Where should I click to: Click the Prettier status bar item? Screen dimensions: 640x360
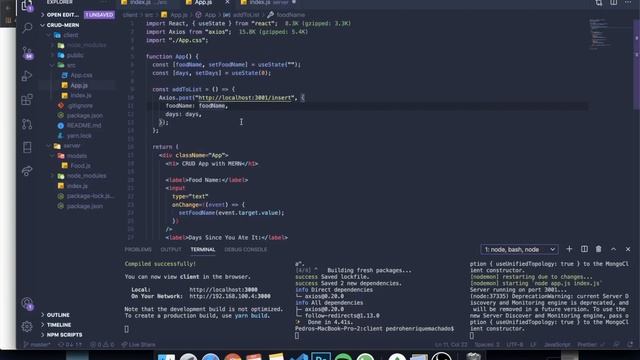pos(591,344)
